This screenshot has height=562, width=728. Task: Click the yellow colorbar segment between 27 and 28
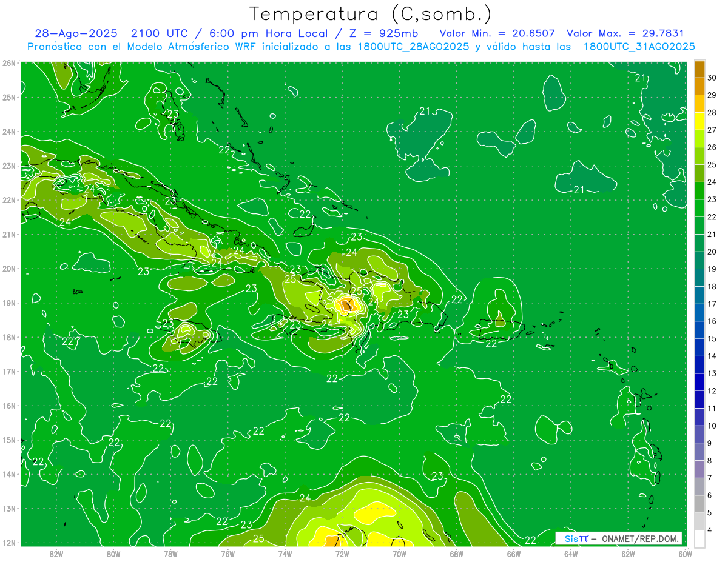pyautogui.click(x=699, y=121)
